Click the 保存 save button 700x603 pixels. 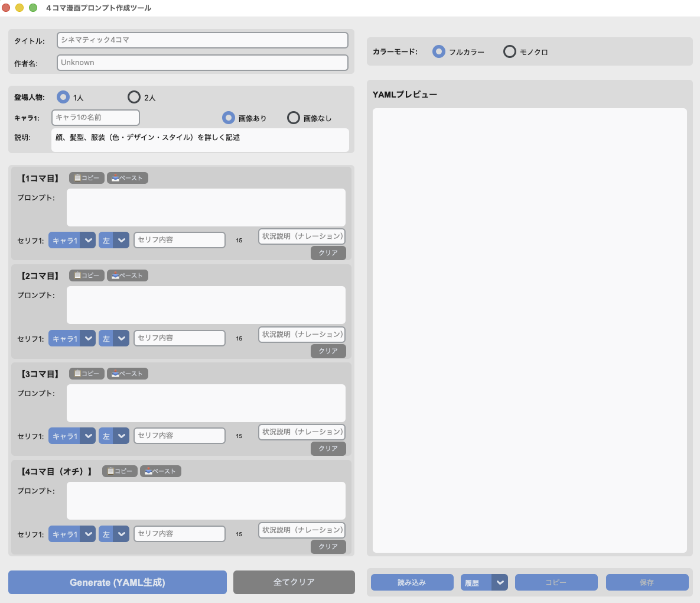[x=647, y=582]
